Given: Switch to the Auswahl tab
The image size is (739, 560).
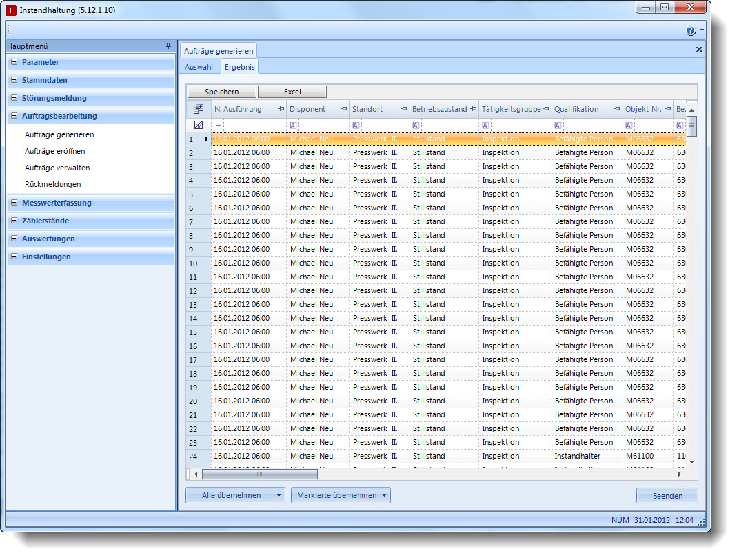Looking at the screenshot, I should pos(199,67).
